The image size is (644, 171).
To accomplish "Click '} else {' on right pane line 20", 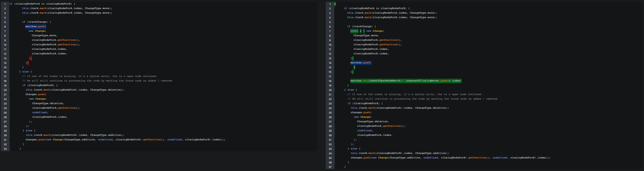I will tap(351, 90).
